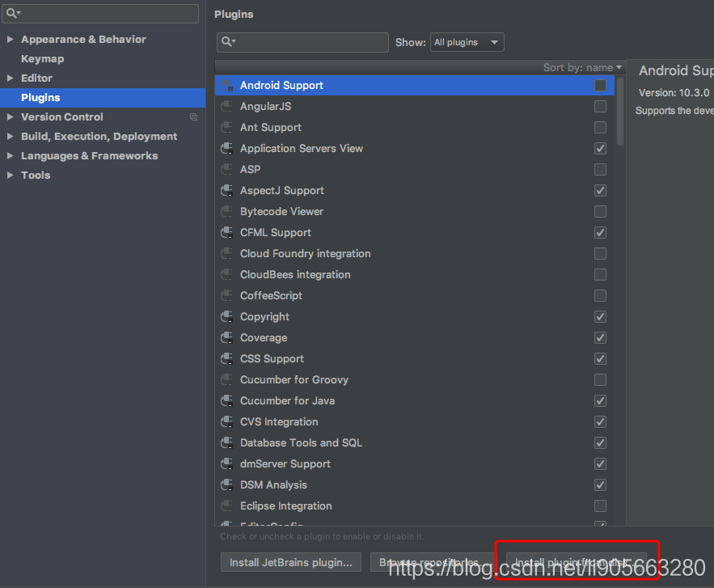Click the Eclipse Integration plugin icon
Viewport: 714px width, 588px height.
click(226, 506)
